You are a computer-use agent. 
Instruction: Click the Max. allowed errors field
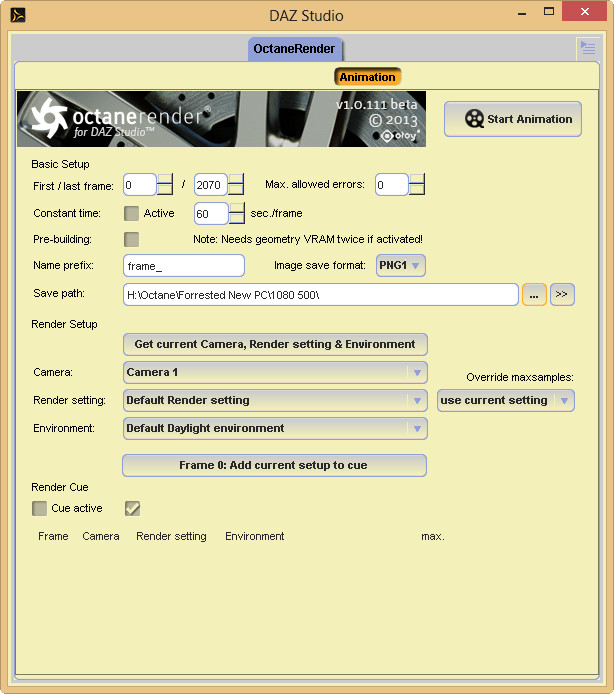(391, 185)
